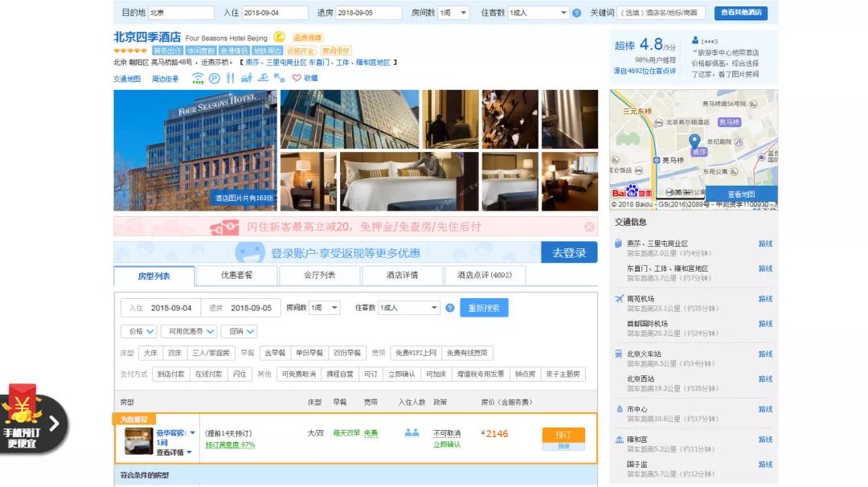Close the pink 闪住 promotion banner

point(589,227)
